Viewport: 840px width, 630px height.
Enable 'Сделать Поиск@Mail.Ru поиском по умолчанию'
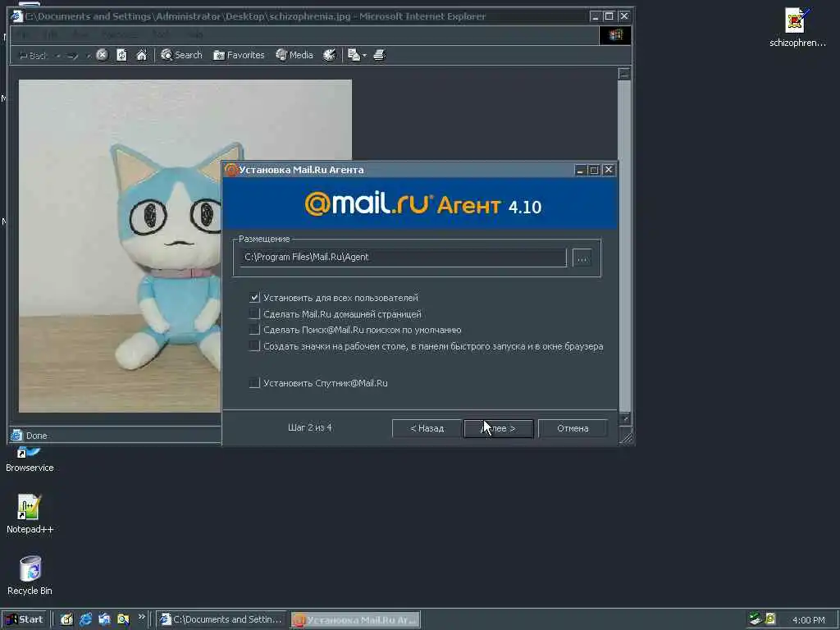tap(254, 330)
